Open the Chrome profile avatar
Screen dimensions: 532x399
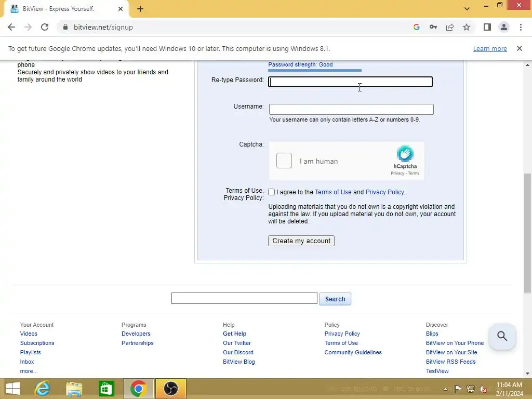click(504, 27)
